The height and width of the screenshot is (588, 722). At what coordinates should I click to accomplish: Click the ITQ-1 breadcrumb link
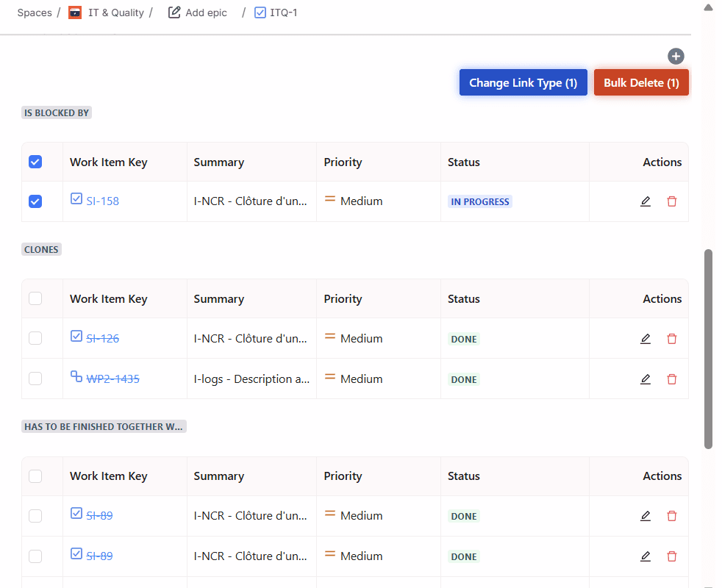click(283, 12)
